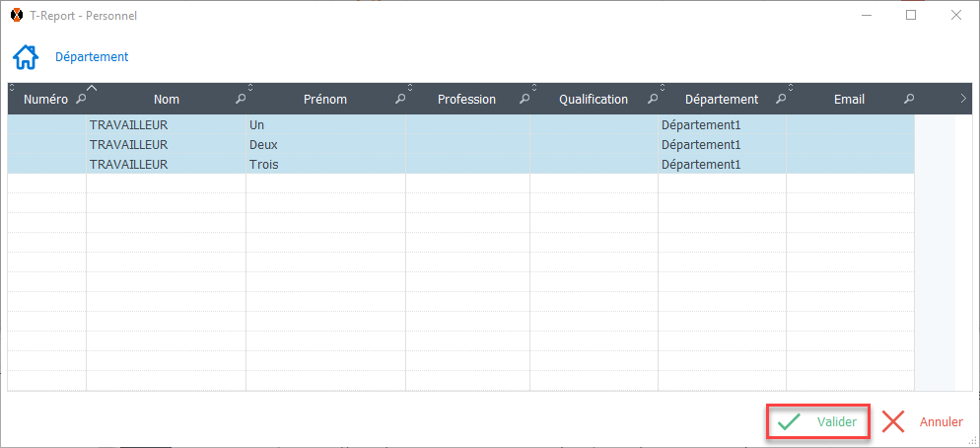This screenshot has height=448, width=980.
Task: Sort the table by the Nom column header
Action: (x=166, y=100)
